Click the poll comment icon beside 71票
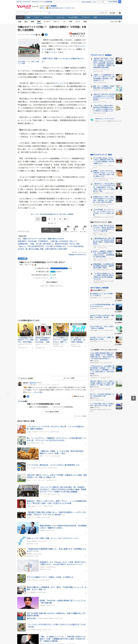 click(x=30, y=265)
